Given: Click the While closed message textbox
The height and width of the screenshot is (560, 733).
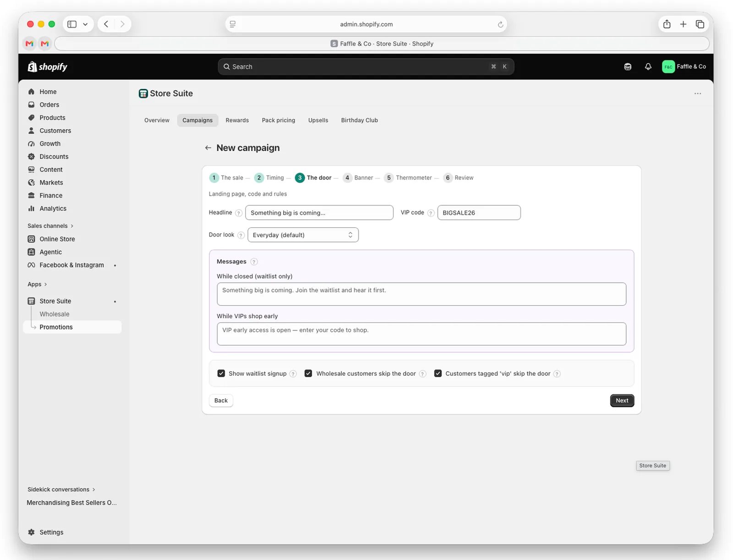Looking at the screenshot, I should pyautogui.click(x=421, y=294).
